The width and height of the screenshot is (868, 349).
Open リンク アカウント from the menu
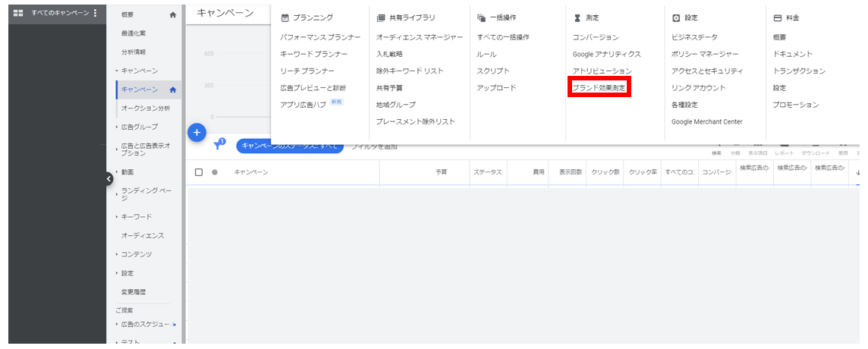(699, 87)
